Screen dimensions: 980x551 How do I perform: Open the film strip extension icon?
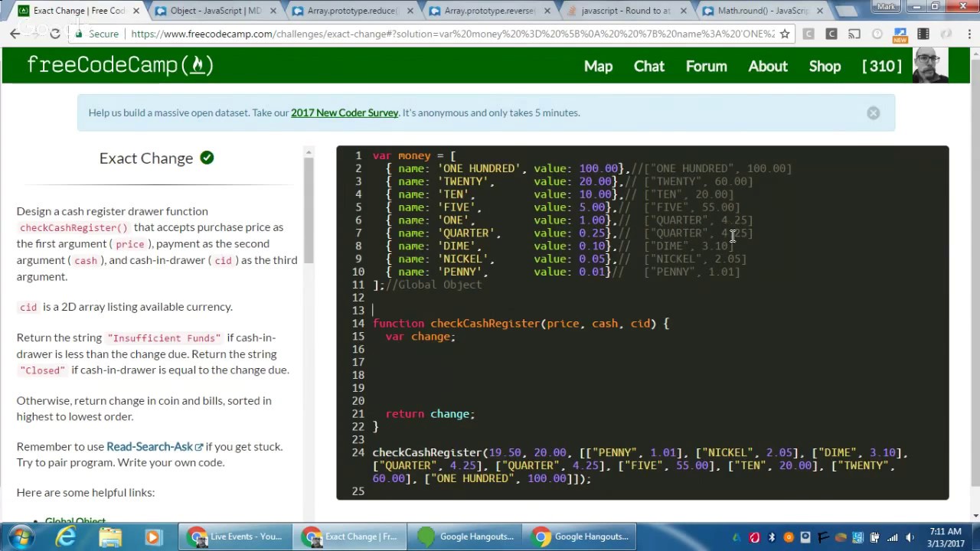(923, 34)
